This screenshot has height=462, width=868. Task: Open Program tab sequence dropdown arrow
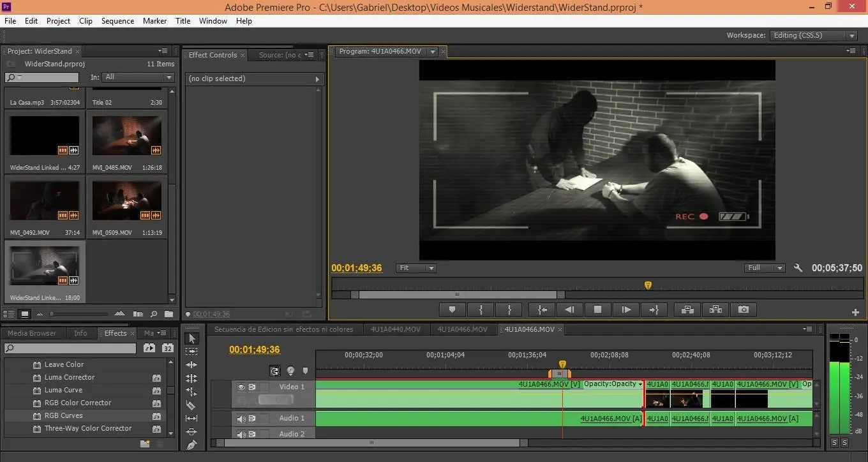(x=433, y=52)
